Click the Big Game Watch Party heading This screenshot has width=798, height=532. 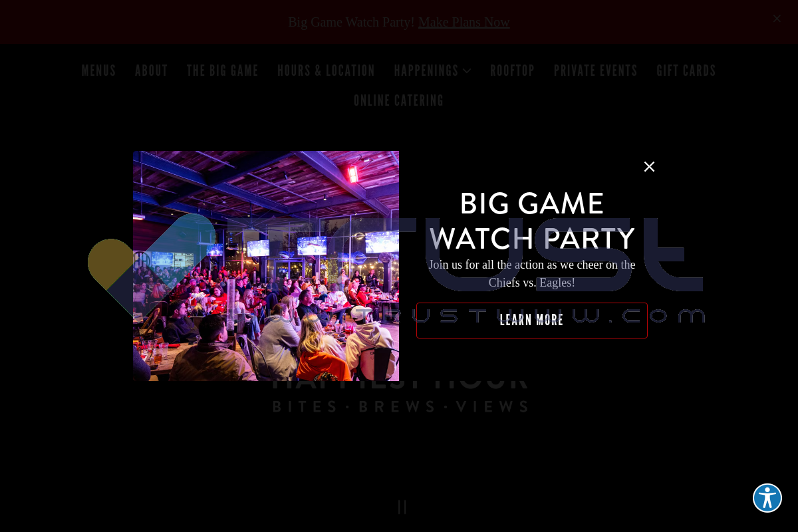pyautogui.click(x=532, y=221)
